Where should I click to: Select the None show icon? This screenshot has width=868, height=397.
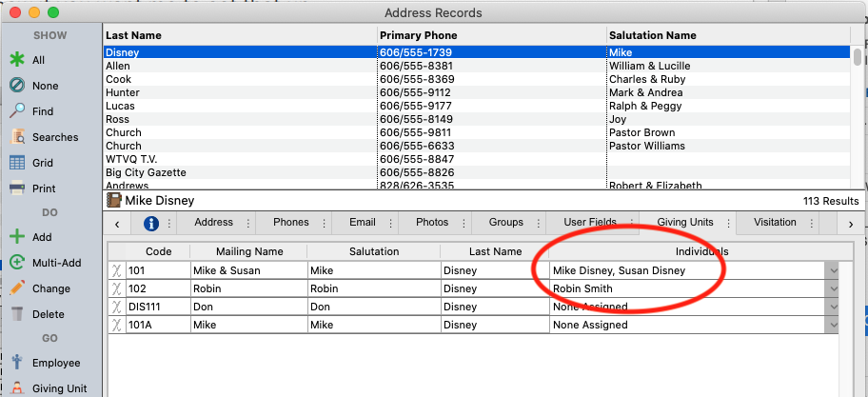(17, 86)
